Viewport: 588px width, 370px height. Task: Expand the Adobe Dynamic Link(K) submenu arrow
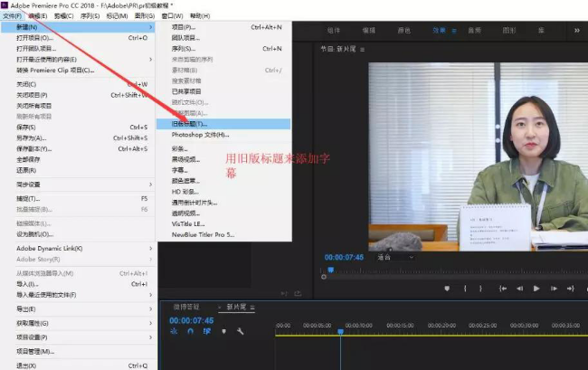tap(150, 248)
